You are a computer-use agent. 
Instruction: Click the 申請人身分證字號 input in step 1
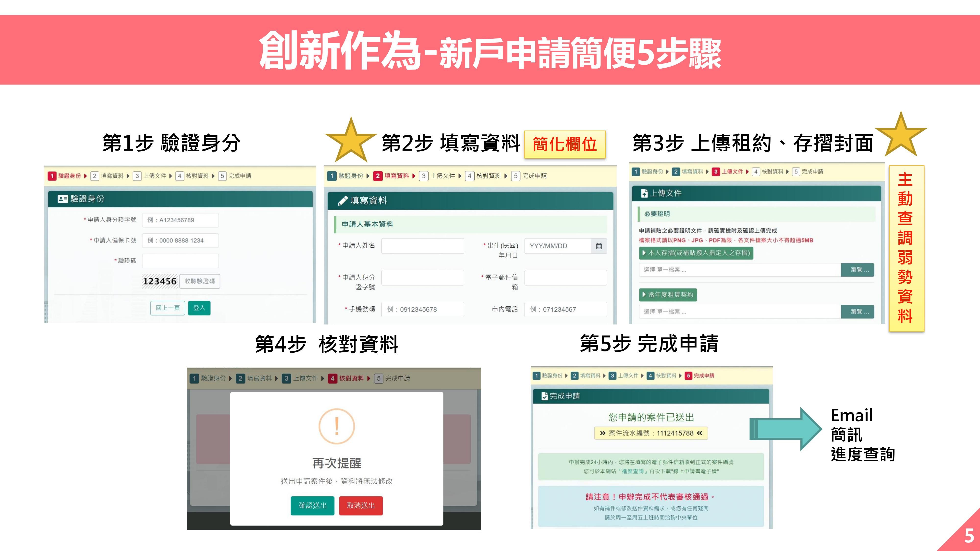[180, 220]
